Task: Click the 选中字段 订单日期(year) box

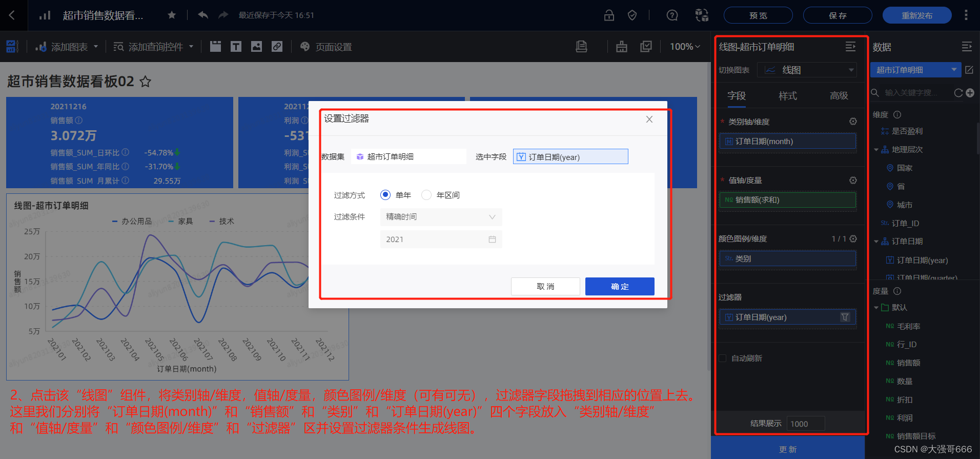Action: [x=570, y=156]
